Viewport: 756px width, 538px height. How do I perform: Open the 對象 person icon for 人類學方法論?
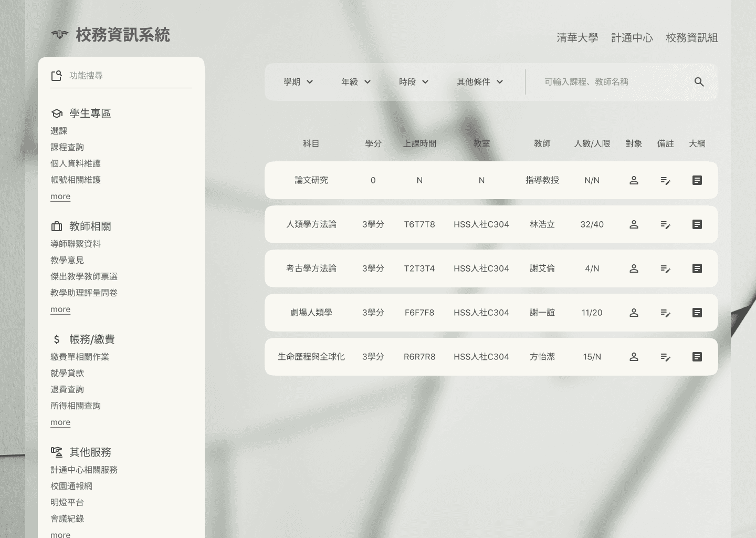[634, 224]
